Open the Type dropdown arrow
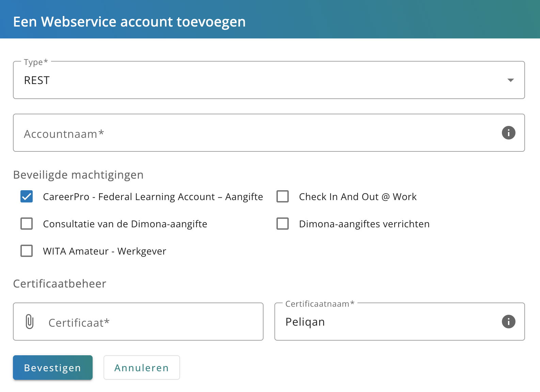Screen dimensions: 540x392 (x=510, y=80)
